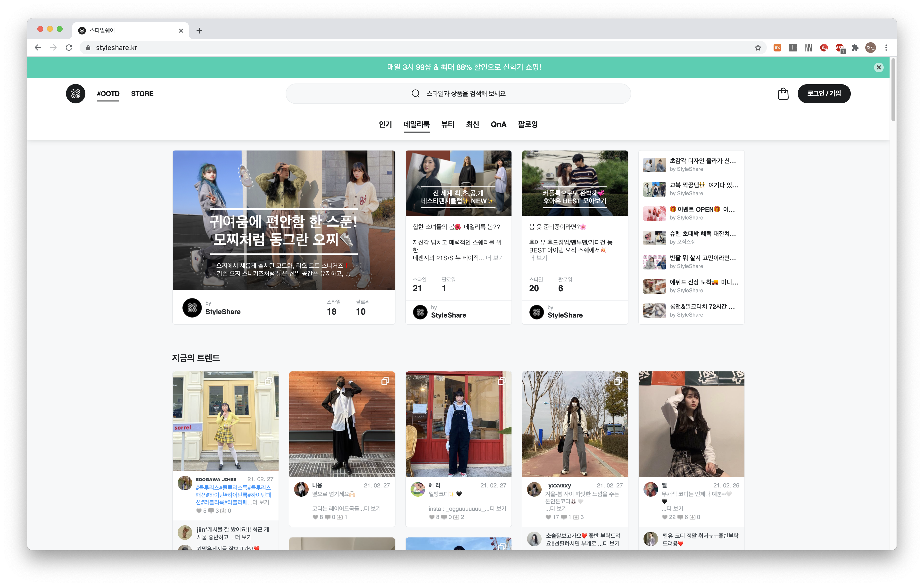Open Chrome three-dot menu

coord(886,48)
